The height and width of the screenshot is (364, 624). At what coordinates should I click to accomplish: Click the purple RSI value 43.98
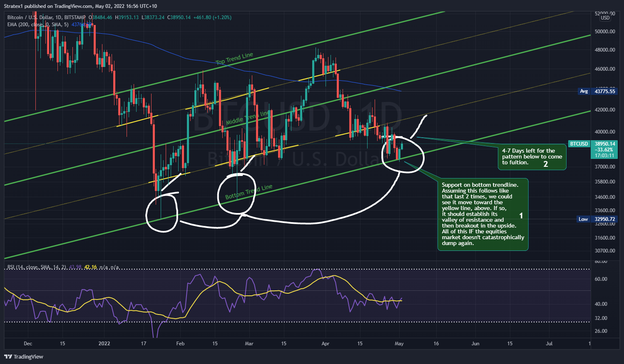75,267
